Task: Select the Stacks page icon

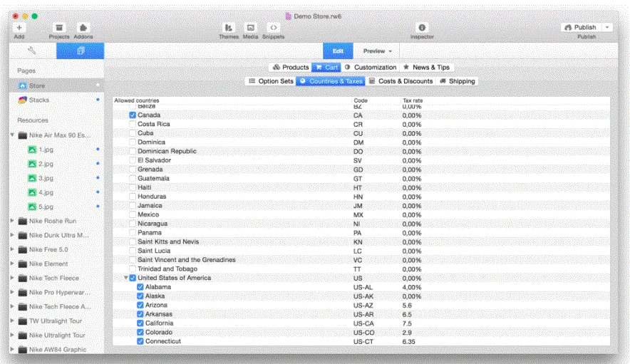Action: tap(23, 100)
